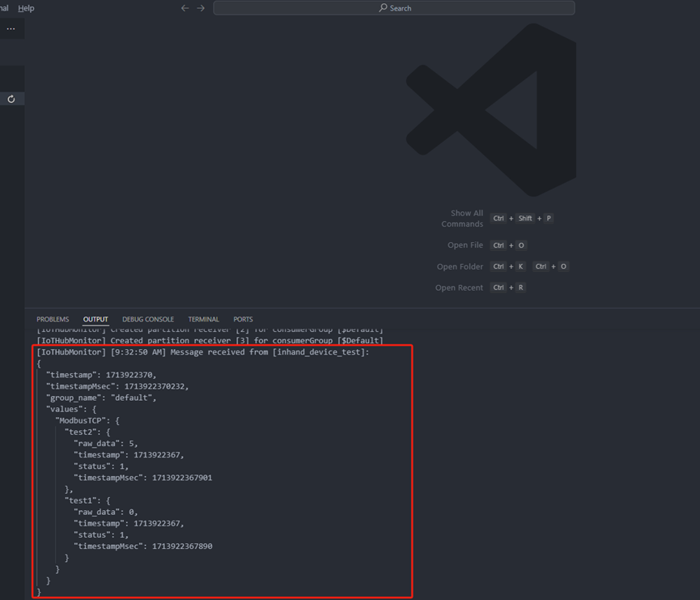This screenshot has width=700, height=600.
Task: Click the forward navigation arrow
Action: coord(201,8)
